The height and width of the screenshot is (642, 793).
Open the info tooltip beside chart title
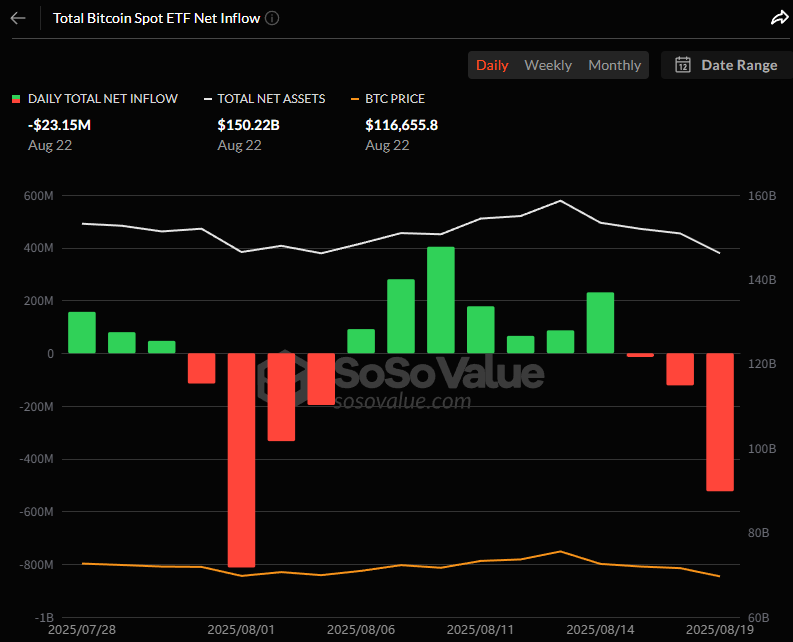tap(273, 18)
